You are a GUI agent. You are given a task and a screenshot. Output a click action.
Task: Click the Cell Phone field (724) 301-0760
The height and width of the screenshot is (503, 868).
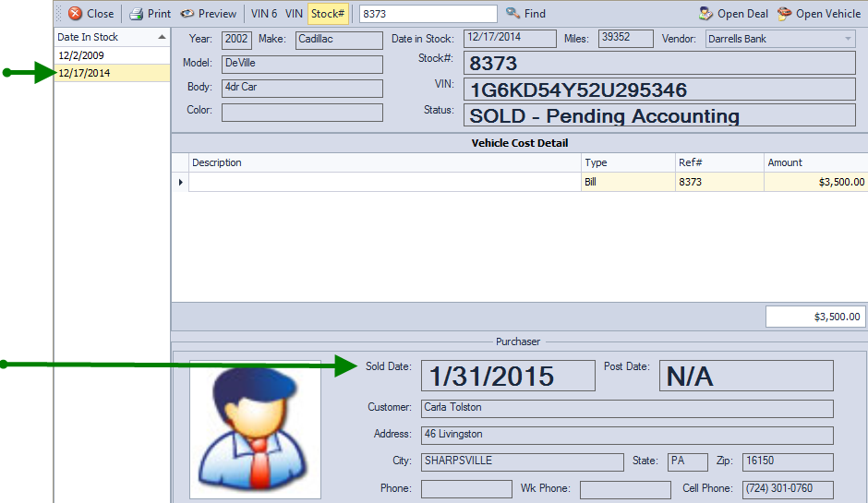788,489
